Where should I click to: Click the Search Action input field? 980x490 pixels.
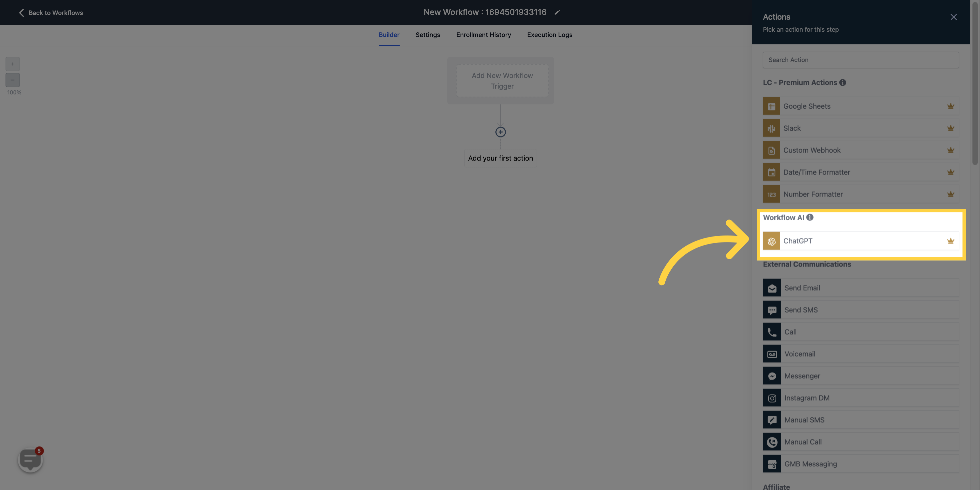(x=861, y=60)
